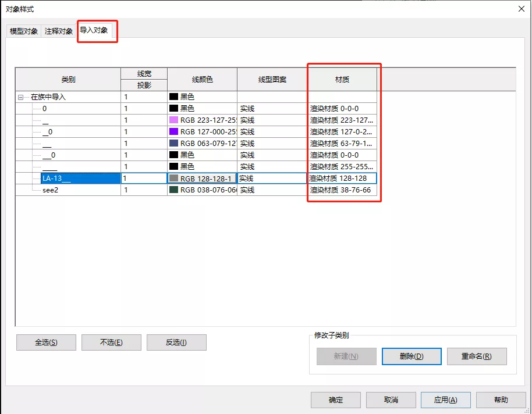
Task: Click the 全选(S) button
Action: pyautogui.click(x=46, y=342)
